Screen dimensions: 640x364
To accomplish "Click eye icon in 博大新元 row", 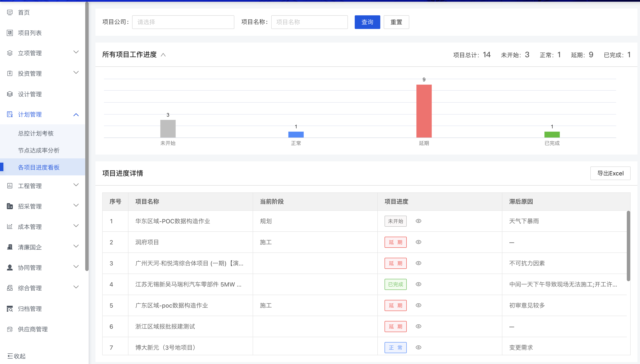I will pyautogui.click(x=418, y=347).
